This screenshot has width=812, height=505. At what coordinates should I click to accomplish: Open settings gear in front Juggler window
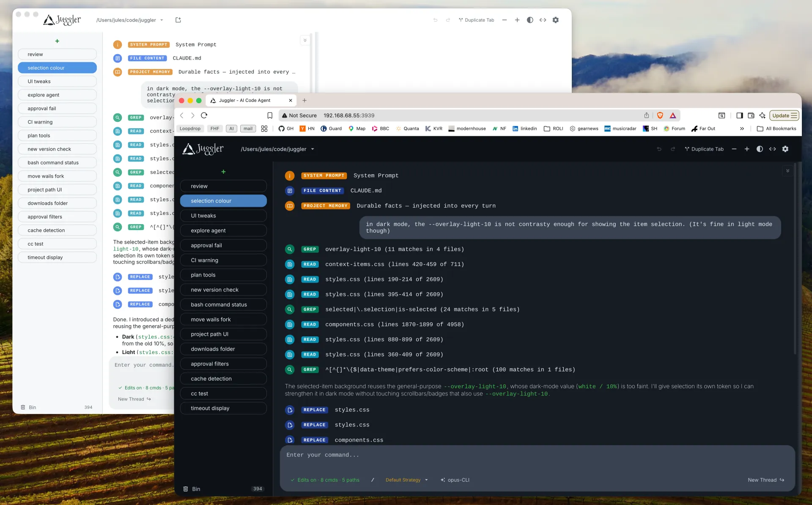pos(785,149)
